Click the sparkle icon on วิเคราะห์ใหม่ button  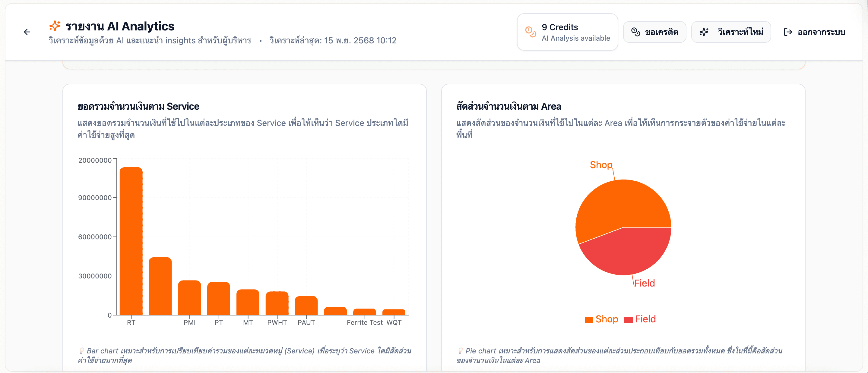click(704, 31)
